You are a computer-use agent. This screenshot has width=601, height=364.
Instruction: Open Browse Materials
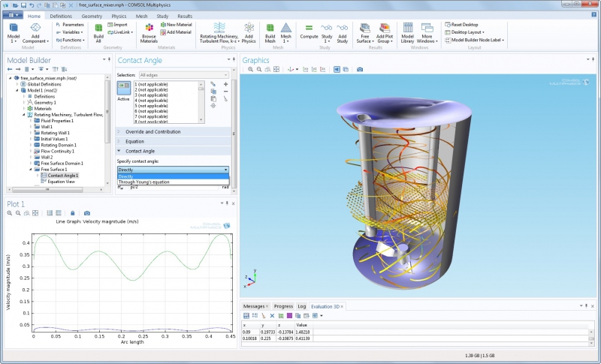[x=149, y=33]
